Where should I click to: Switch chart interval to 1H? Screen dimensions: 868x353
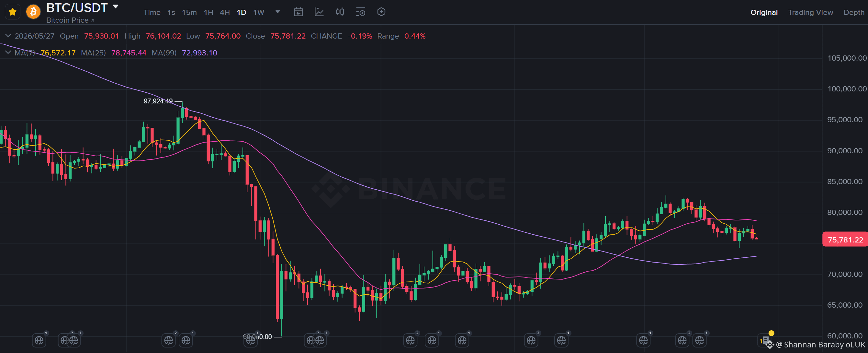209,13
